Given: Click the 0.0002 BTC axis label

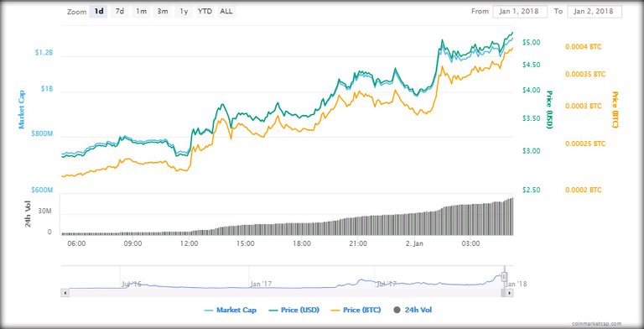Looking at the screenshot, I should coord(584,190).
